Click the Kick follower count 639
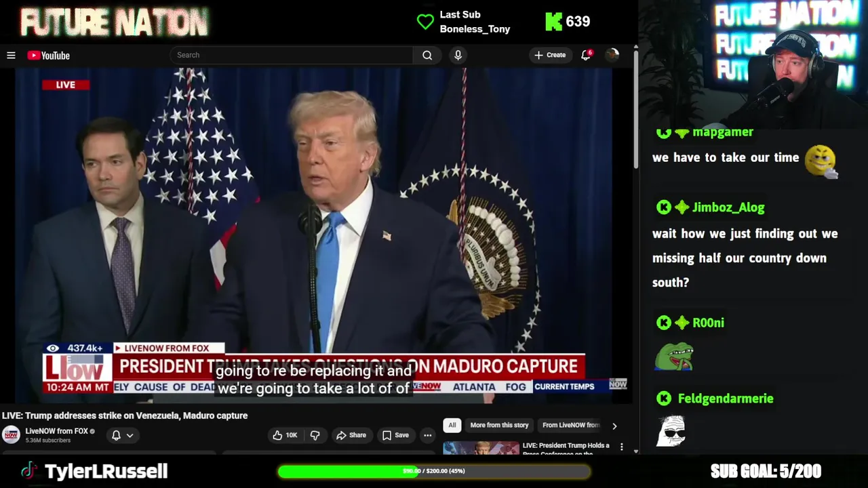868x488 pixels. [578, 22]
